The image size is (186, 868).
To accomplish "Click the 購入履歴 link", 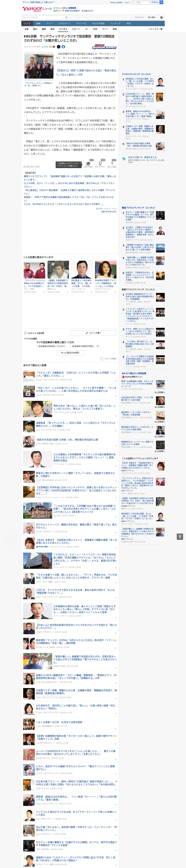I will coord(152,17).
